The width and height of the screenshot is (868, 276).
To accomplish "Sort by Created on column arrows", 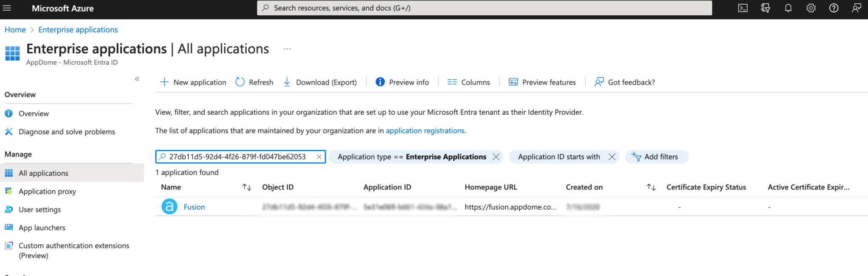I will [651, 187].
